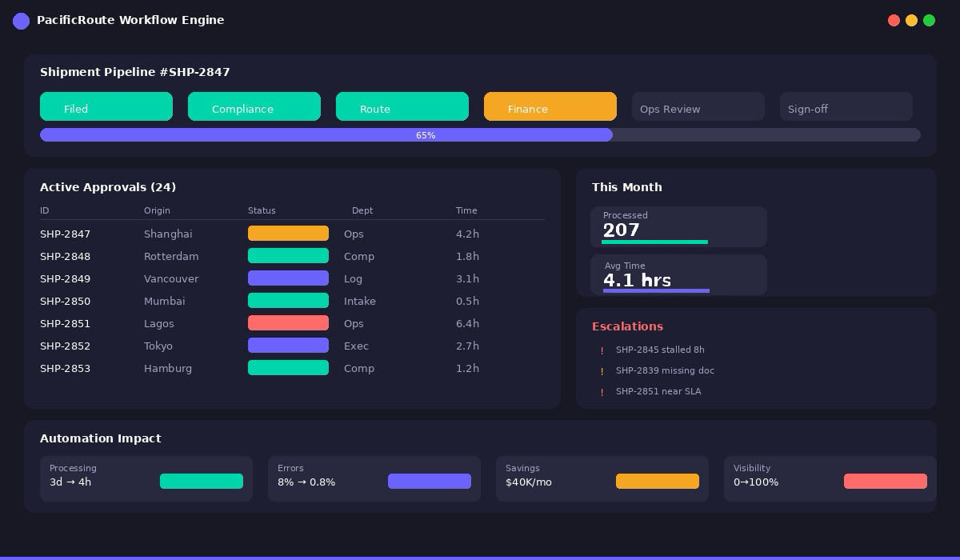The image size is (960, 560).
Task: Click the $40K/mo savings value
Action: (529, 482)
